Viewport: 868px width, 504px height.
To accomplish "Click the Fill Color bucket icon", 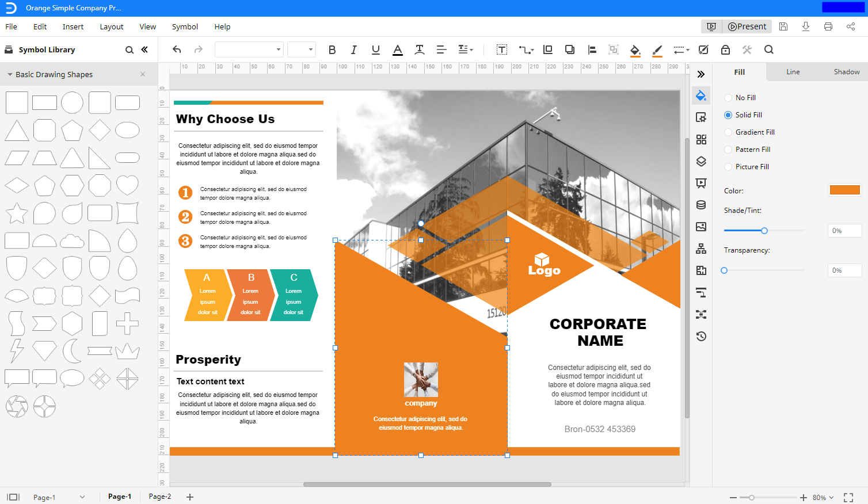I will pyautogui.click(x=634, y=49).
